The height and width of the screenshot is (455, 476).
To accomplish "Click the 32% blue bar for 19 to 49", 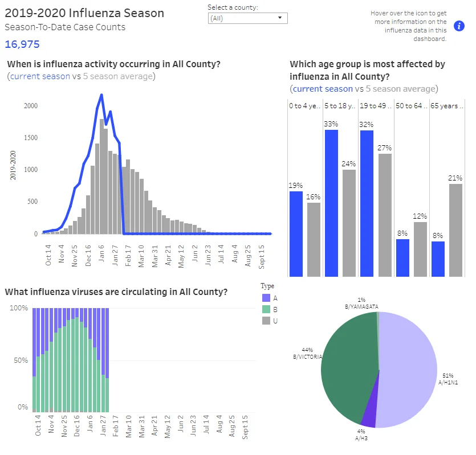I will pos(367,203).
